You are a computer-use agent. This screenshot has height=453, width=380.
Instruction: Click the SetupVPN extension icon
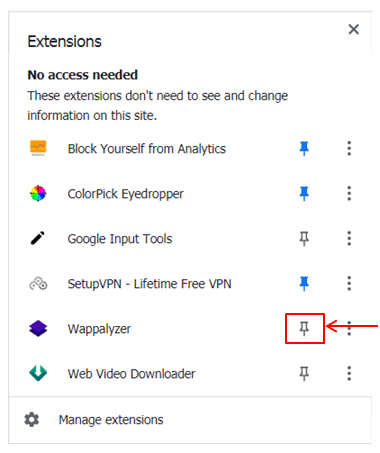(x=38, y=284)
